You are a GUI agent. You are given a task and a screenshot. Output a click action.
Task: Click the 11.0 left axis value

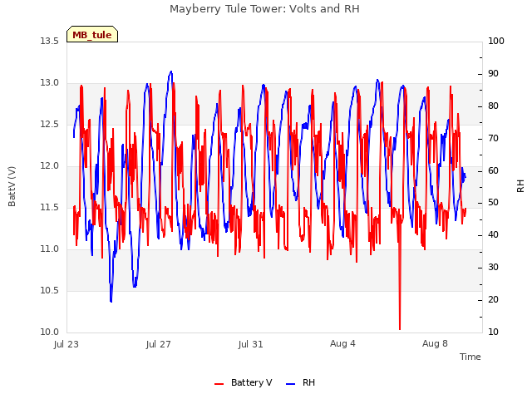pos(49,249)
